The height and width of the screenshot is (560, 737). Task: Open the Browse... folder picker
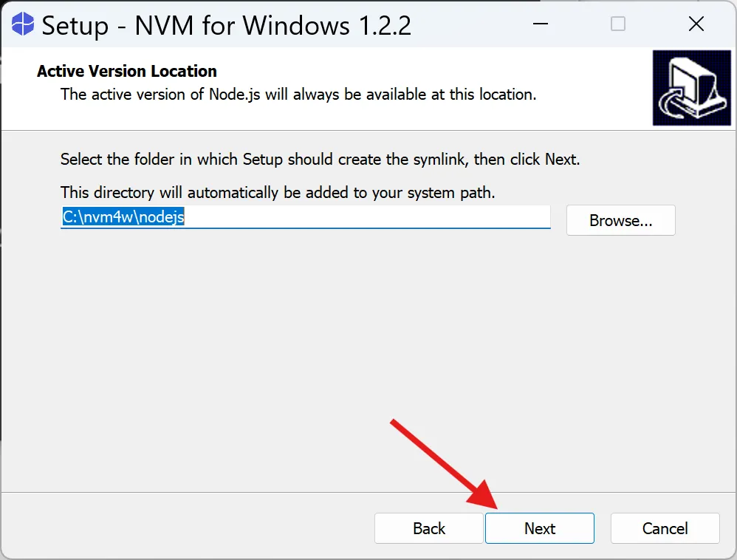click(x=621, y=220)
